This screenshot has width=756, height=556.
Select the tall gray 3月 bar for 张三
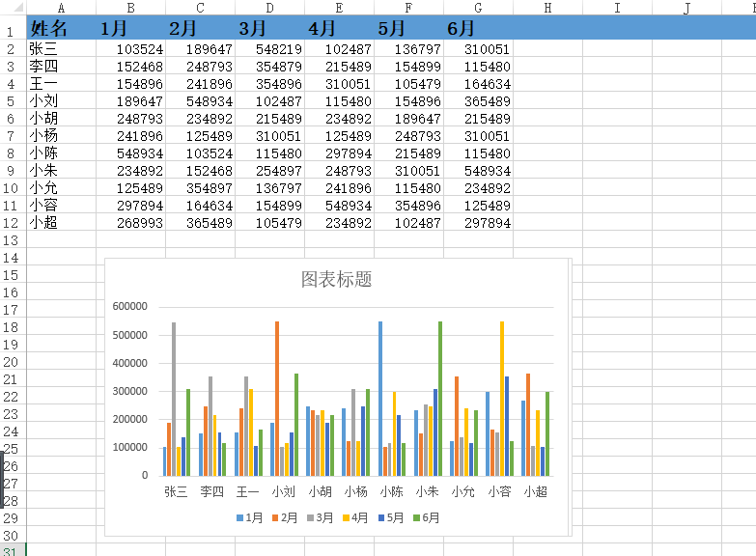174,400
